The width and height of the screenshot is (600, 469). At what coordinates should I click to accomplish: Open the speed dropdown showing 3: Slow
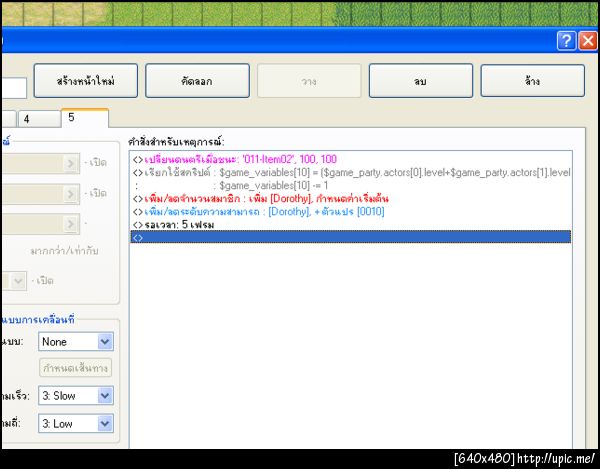pos(76,396)
